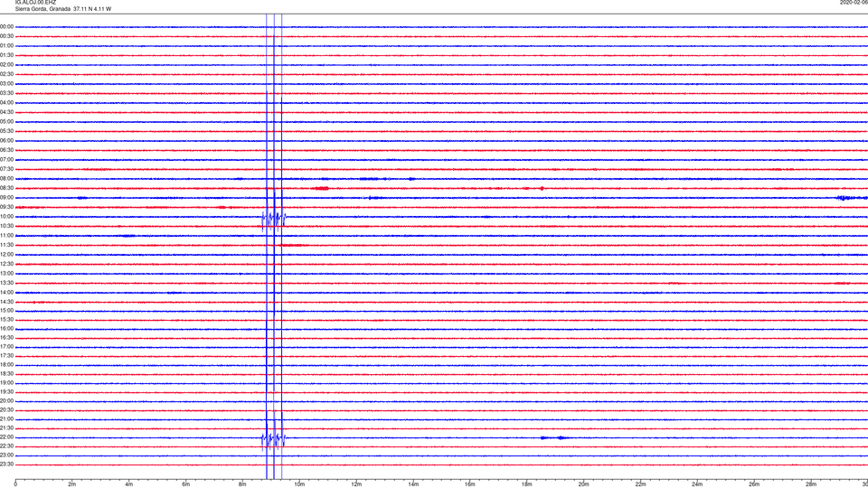
Task: Select the 20:00 row label
Action: (x=6, y=400)
